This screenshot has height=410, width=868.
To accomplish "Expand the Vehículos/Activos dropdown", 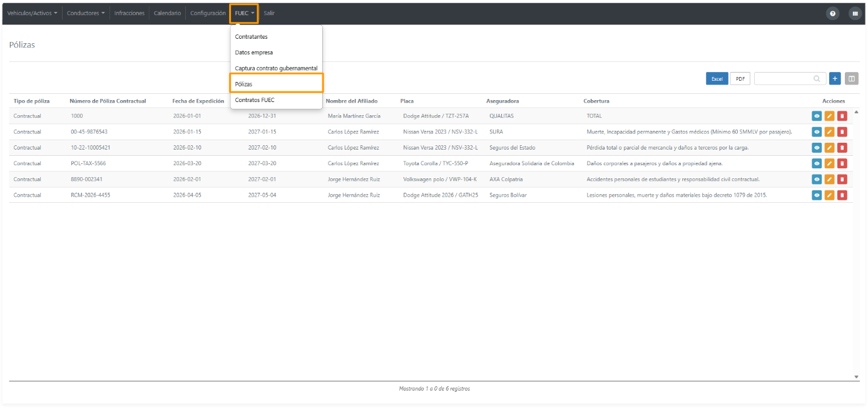I will tap(32, 13).
